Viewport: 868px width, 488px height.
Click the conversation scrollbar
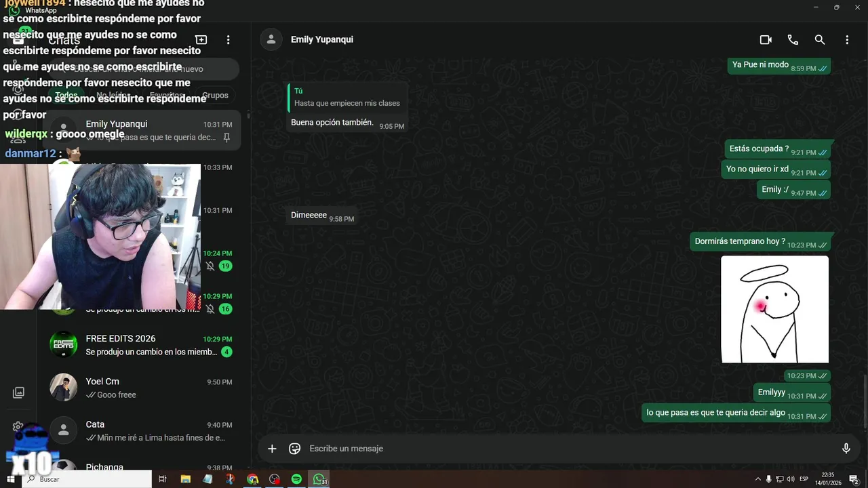[865, 401]
